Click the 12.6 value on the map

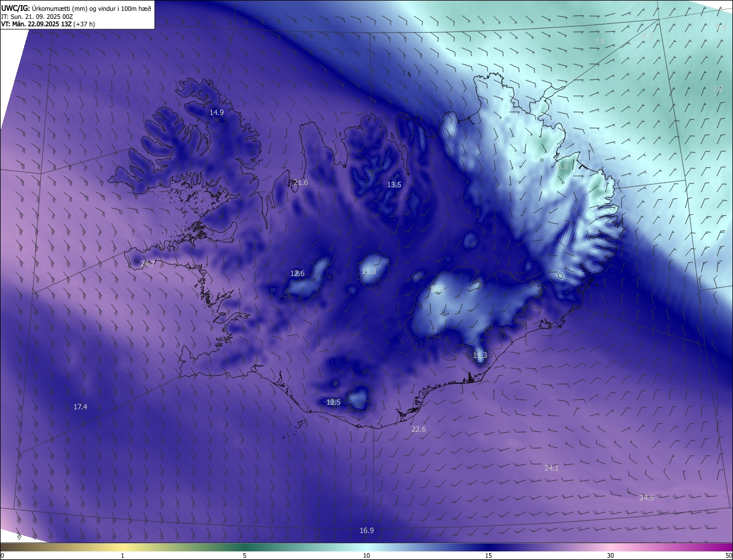(297, 274)
